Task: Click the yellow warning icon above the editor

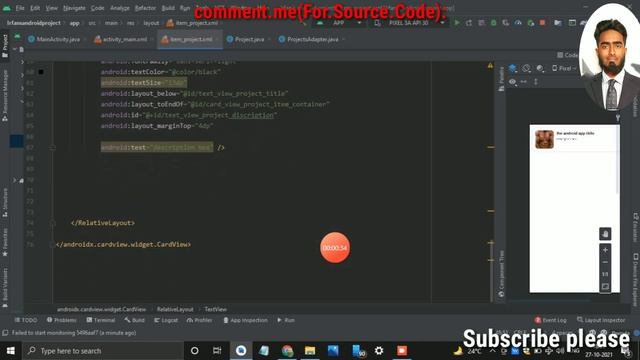Action: (x=490, y=65)
